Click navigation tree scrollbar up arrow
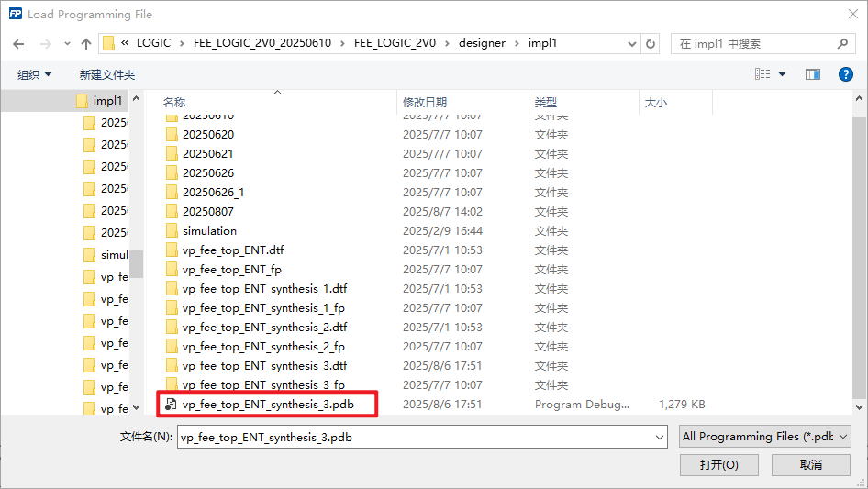Viewport: 868px width, 489px height. pyautogui.click(x=136, y=98)
